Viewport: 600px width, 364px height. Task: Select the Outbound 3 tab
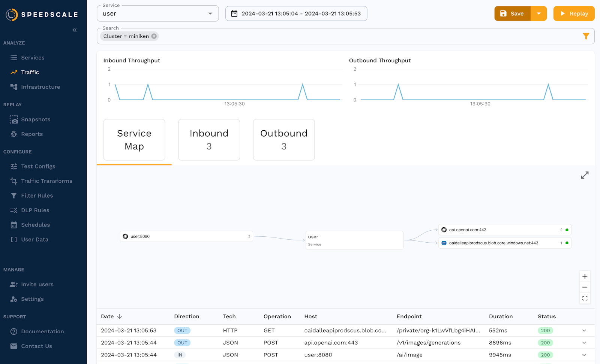coord(284,140)
